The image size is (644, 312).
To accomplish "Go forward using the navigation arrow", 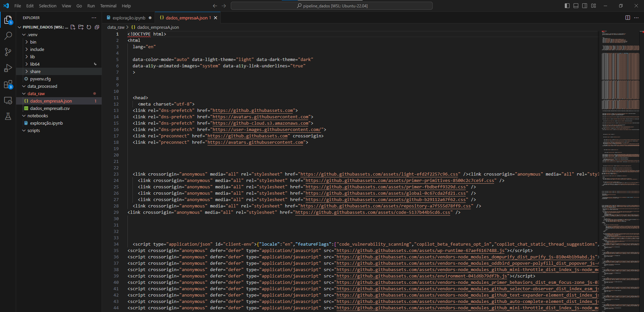I will pyautogui.click(x=224, y=6).
